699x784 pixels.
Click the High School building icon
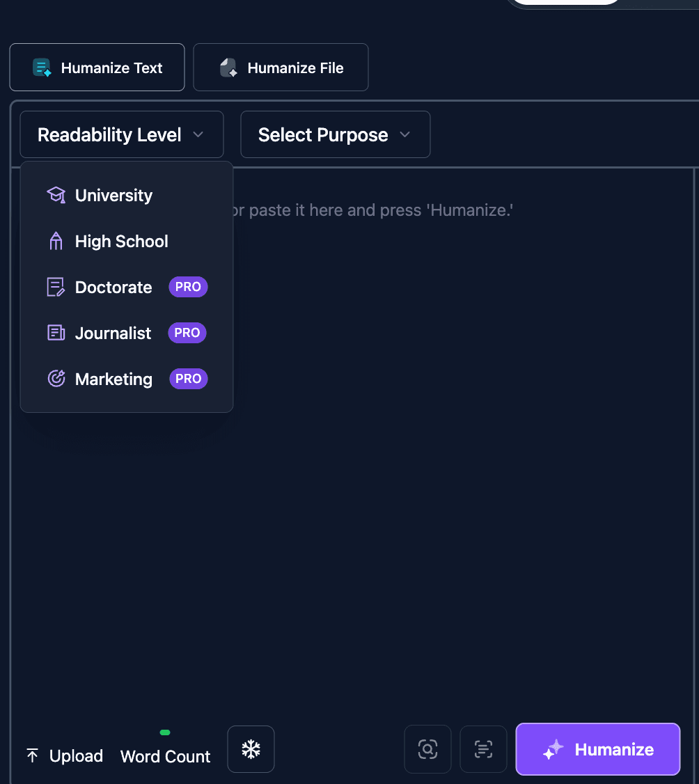(56, 241)
